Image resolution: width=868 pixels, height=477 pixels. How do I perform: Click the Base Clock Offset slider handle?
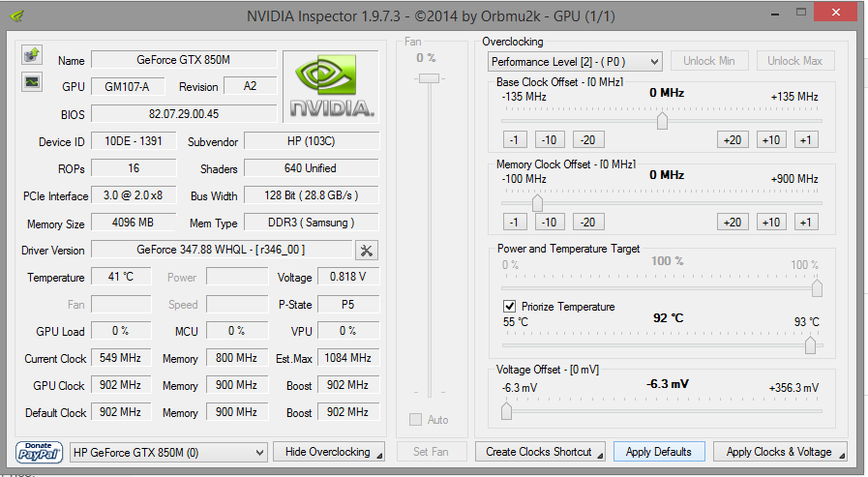(x=662, y=121)
